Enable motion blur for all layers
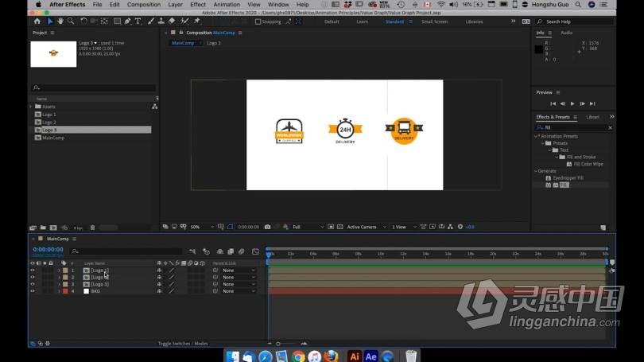Image resolution: width=644 pixels, height=362 pixels. 242,251
